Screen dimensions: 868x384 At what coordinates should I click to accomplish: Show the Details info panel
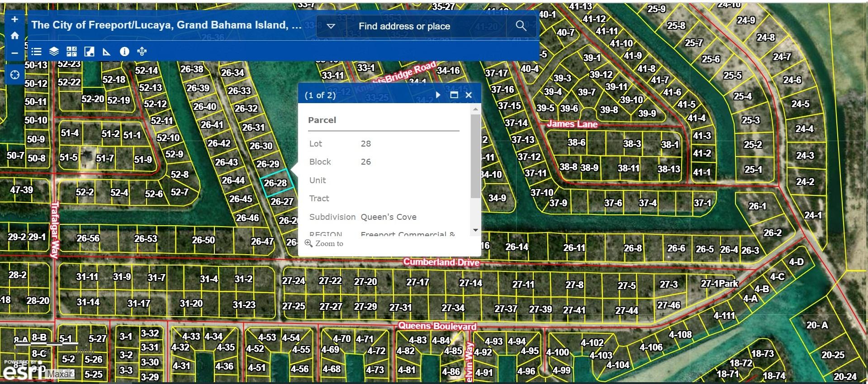click(x=124, y=52)
